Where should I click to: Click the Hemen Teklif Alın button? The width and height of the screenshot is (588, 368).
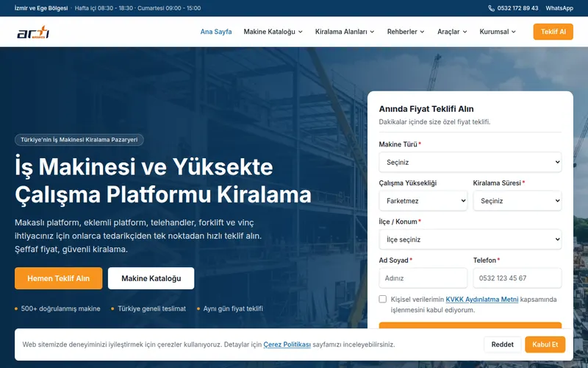(59, 278)
